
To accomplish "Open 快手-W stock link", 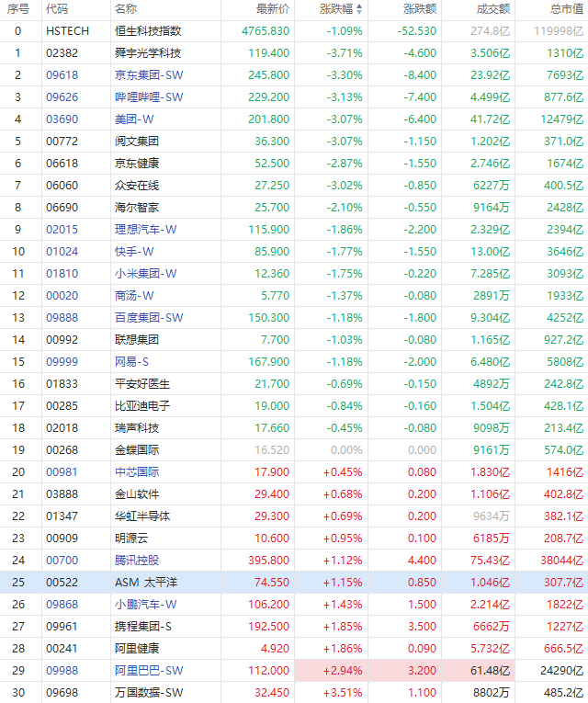I will coord(134,252).
